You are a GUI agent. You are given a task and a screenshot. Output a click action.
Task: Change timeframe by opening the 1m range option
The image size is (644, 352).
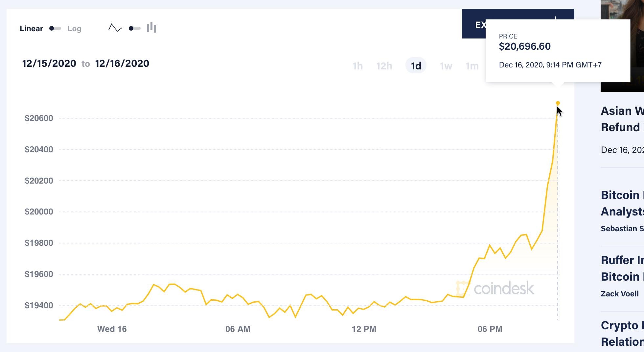pos(472,66)
